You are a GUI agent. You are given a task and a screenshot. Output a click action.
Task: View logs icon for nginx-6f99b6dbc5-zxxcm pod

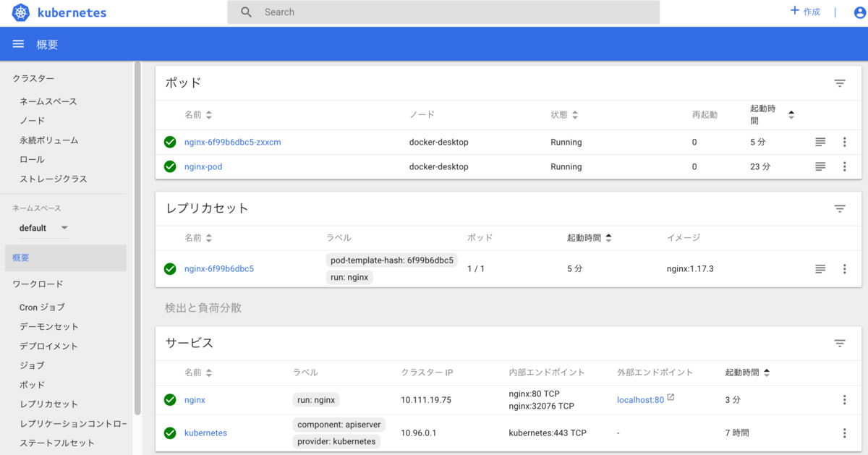pos(820,143)
